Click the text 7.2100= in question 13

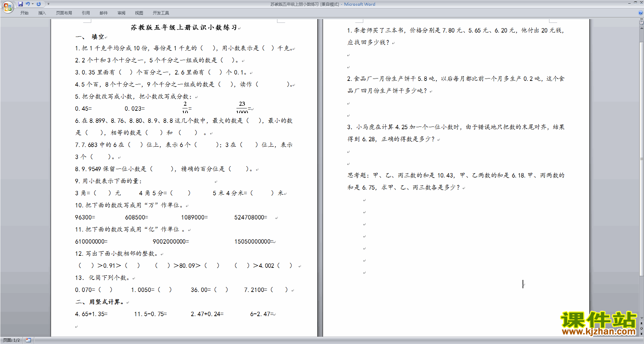(256, 290)
